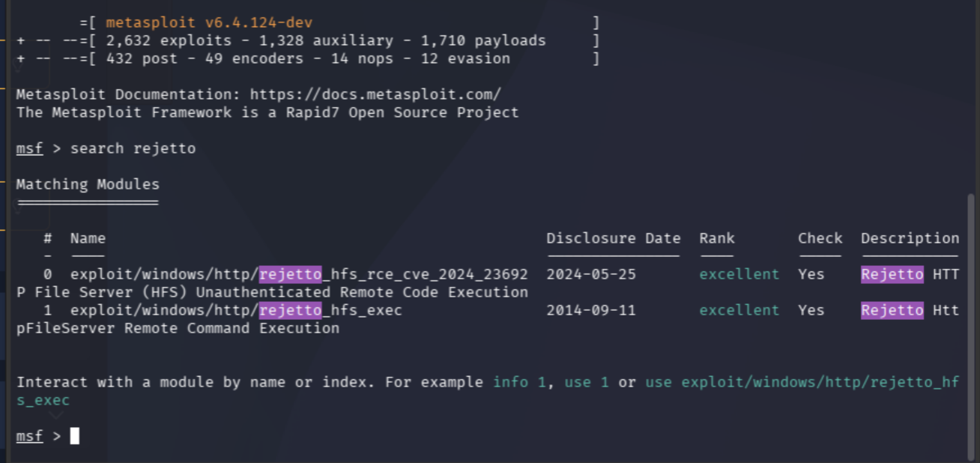Click highlighted 'Rejetto' description in row 0
Viewport: 980px width, 463px height.
[892, 274]
